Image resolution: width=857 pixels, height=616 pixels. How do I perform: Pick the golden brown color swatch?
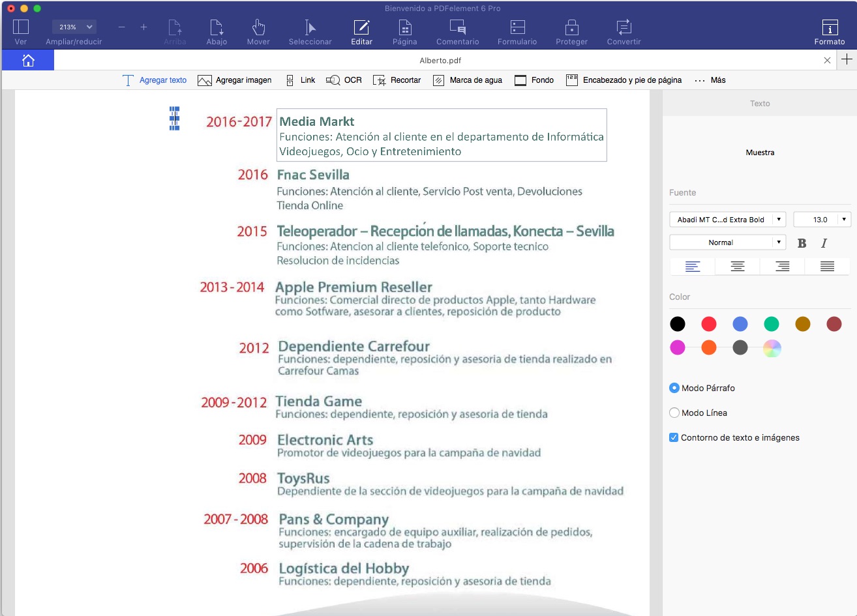coord(803,324)
